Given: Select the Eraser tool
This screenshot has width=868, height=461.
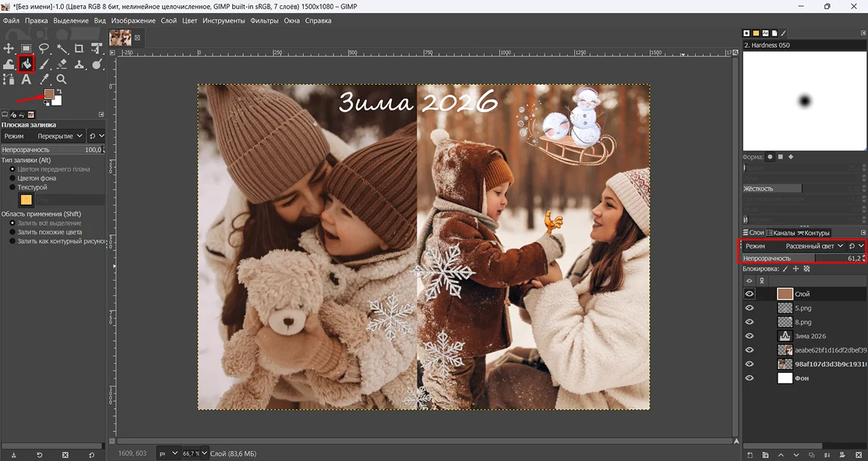Looking at the screenshot, I should click(x=61, y=64).
